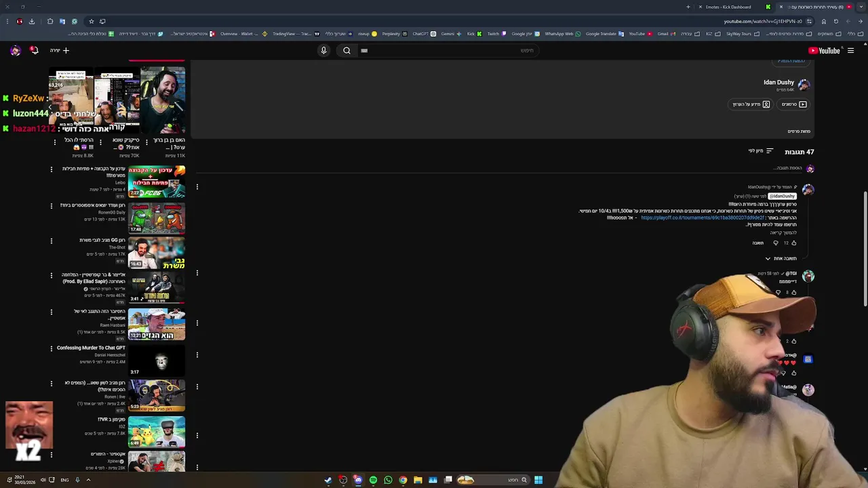The width and height of the screenshot is (868, 488).
Task: Open options menu for RonenGG Daily video
Action: coord(51,205)
